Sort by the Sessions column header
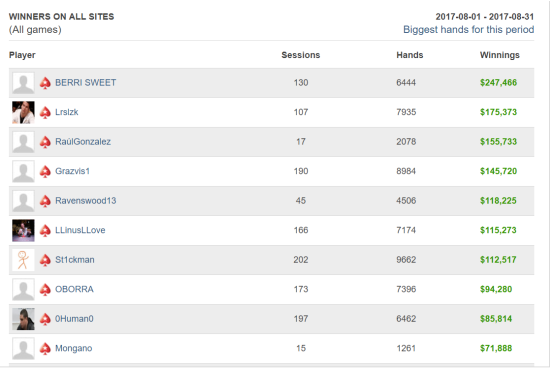Screen dimensions: 550x368 (301, 55)
